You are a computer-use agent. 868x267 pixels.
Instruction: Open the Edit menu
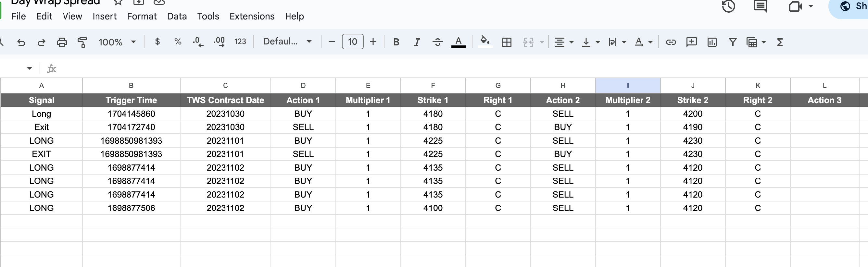pos(44,16)
